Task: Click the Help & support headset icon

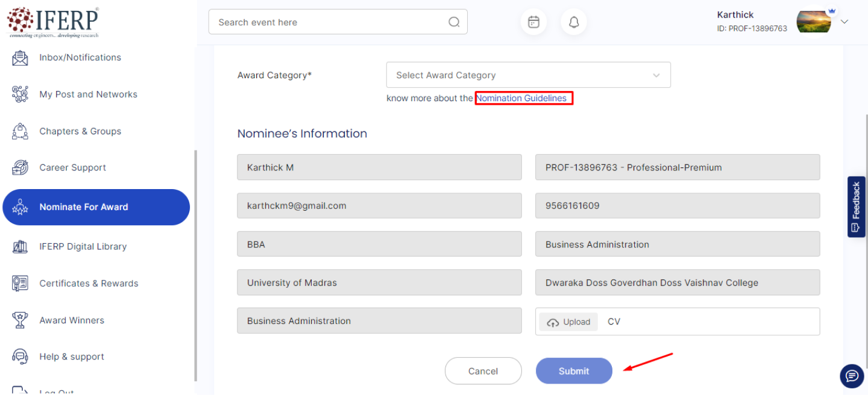Action: coord(20,357)
